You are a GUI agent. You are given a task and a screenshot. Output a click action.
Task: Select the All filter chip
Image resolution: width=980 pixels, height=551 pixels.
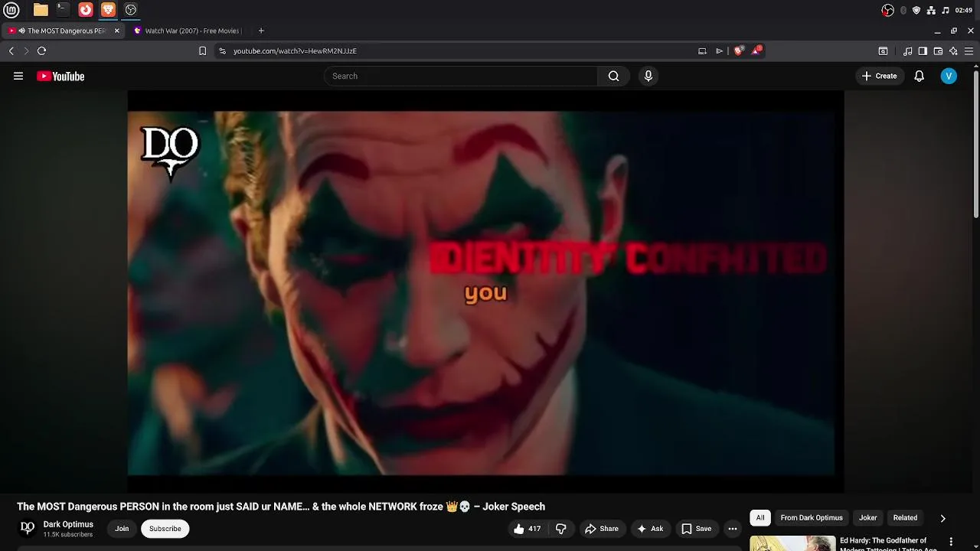click(x=760, y=518)
